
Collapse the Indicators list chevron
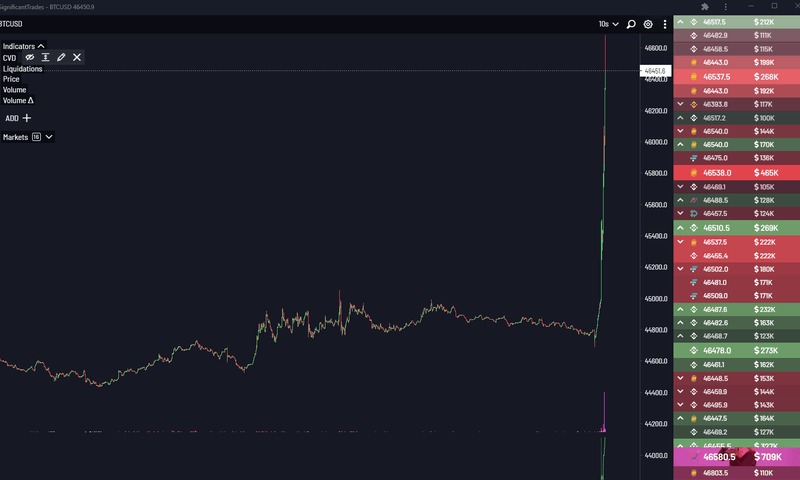(41, 46)
